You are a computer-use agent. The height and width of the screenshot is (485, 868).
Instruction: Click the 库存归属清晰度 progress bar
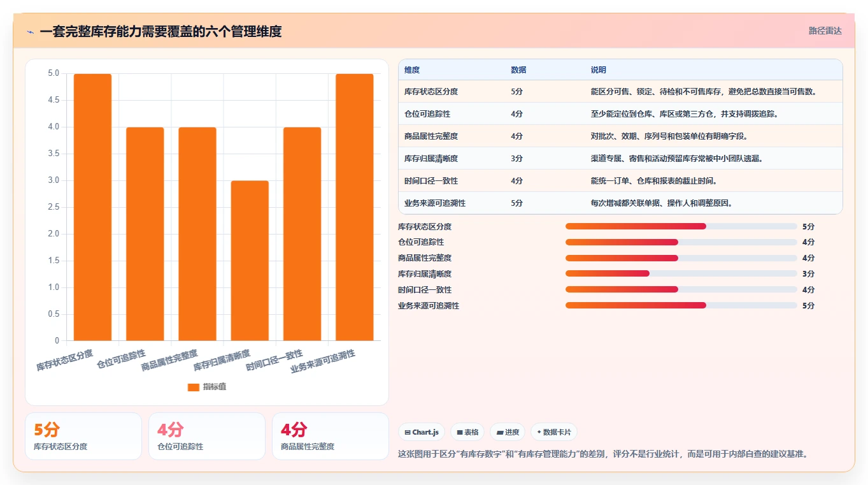[x=681, y=274]
